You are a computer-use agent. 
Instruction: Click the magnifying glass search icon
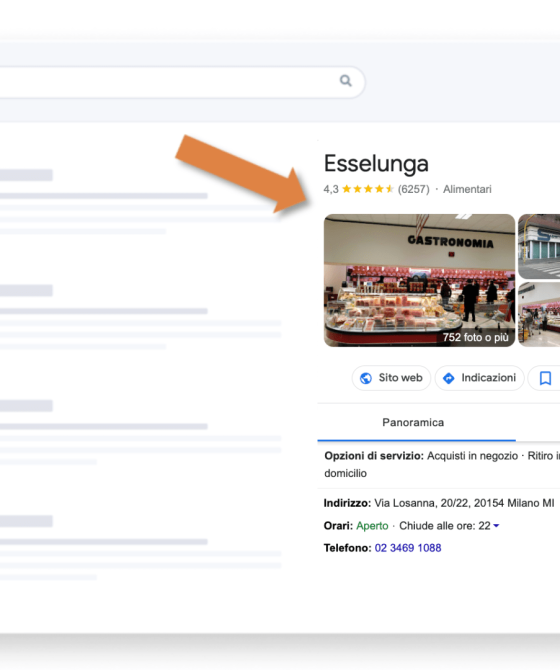coord(346,80)
